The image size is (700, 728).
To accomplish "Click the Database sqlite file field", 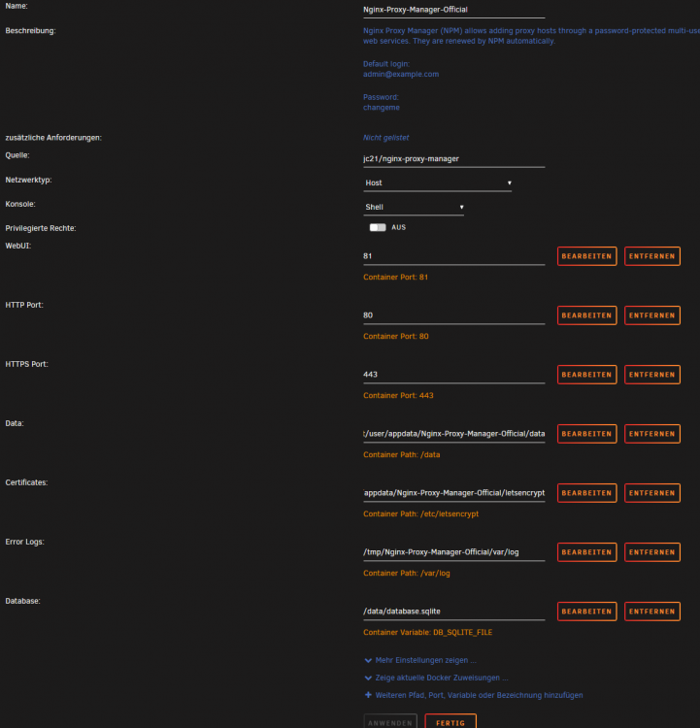I will click(453, 612).
